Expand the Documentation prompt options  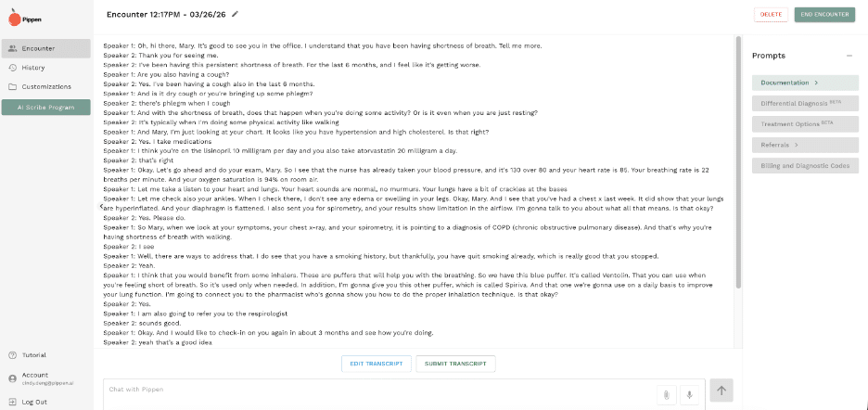805,83
